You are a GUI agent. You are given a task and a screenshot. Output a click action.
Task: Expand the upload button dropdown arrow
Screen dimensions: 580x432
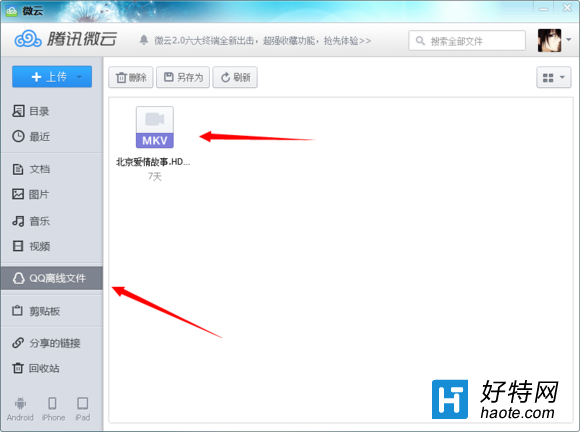tap(79, 77)
